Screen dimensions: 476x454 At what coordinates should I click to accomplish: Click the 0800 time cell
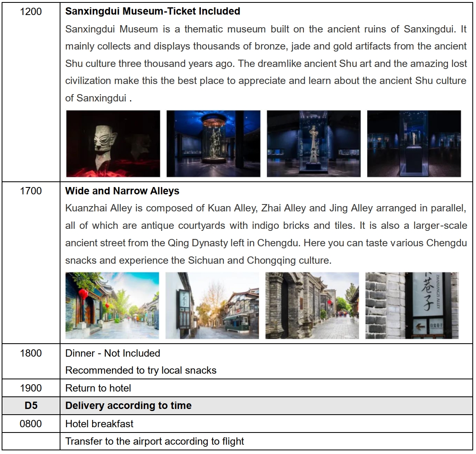point(31,424)
